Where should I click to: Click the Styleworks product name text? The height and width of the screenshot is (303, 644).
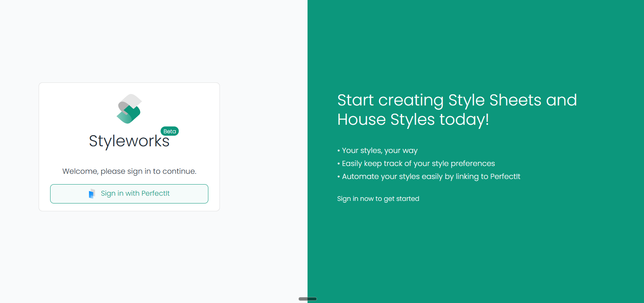coord(129,141)
